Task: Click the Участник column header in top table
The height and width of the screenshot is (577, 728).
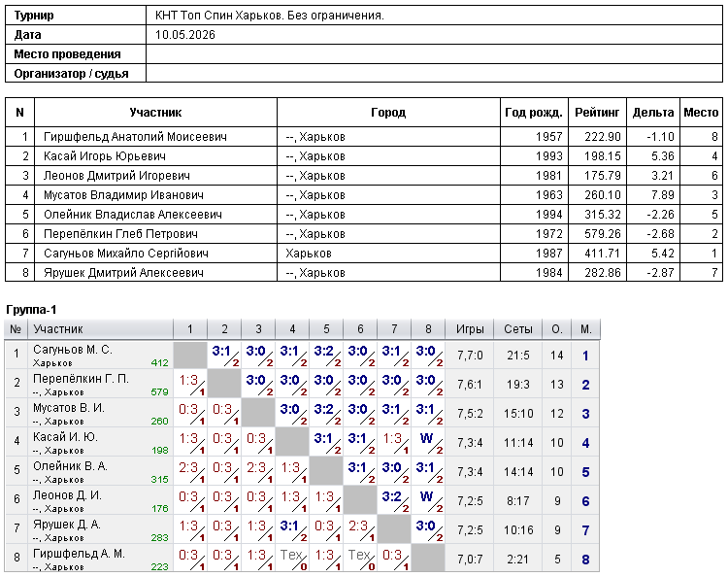Action: tap(155, 113)
